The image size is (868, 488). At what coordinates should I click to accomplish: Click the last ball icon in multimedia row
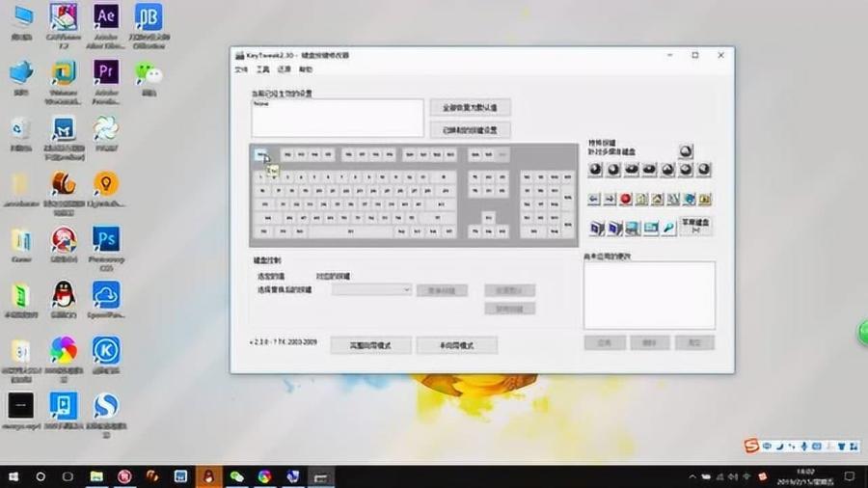pos(704,170)
